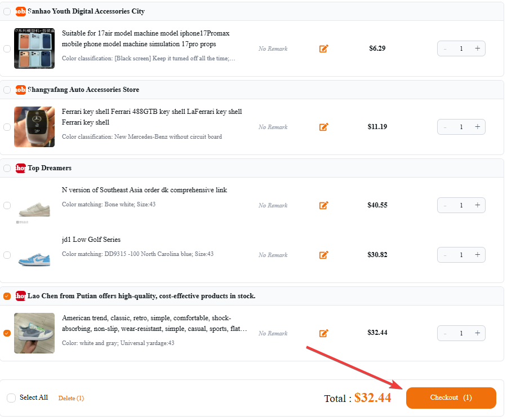The width and height of the screenshot is (507, 420).
Task: Click the Checkout (1) button
Action: click(451, 397)
